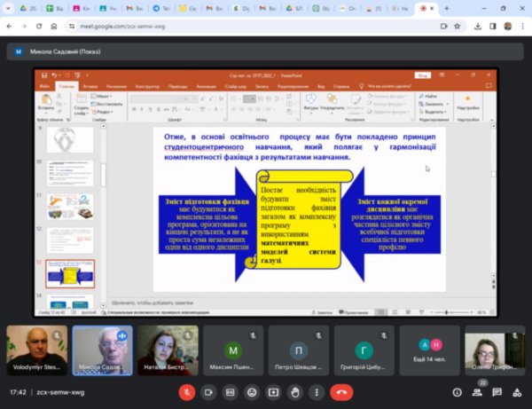Screen dimensions: 532x409
Task: Select Volodymyr's video tile
Action: click(36, 349)
